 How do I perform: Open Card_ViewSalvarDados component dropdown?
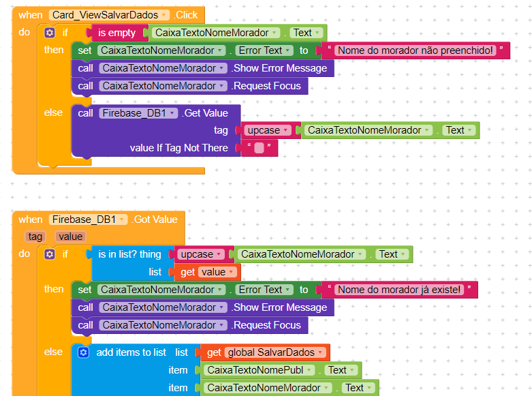click(x=109, y=15)
